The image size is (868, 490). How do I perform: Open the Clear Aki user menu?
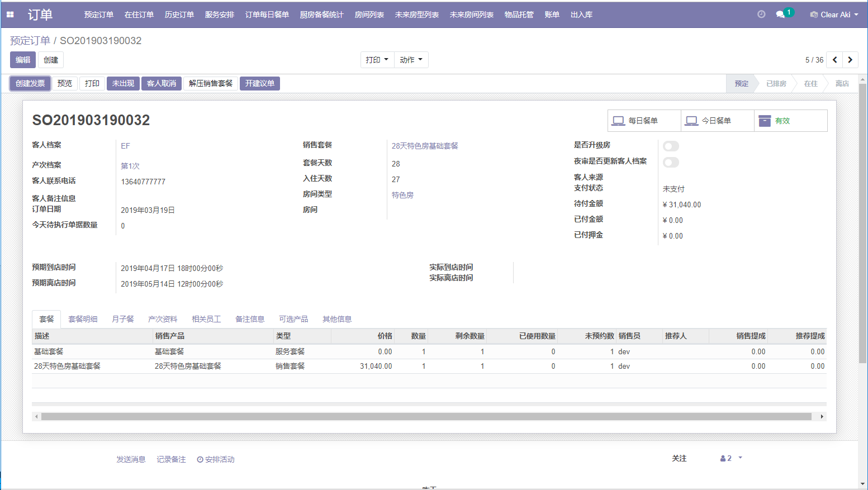(834, 15)
